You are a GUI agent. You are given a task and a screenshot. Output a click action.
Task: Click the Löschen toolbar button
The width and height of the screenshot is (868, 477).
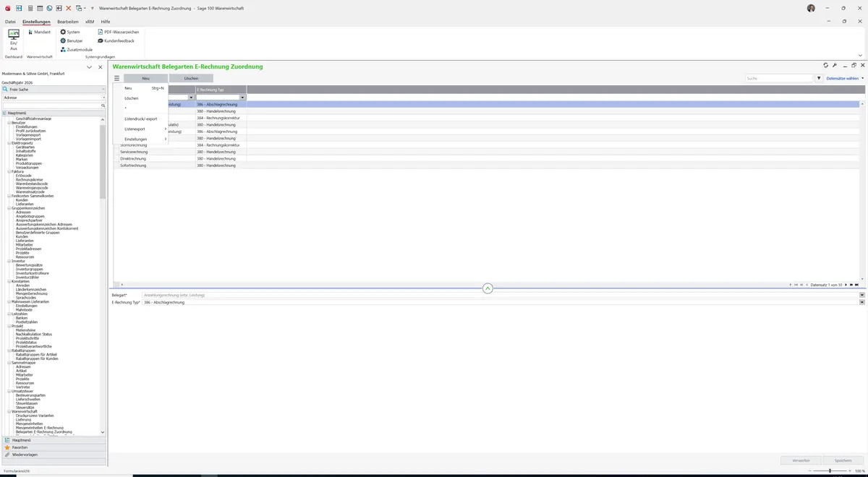point(191,78)
